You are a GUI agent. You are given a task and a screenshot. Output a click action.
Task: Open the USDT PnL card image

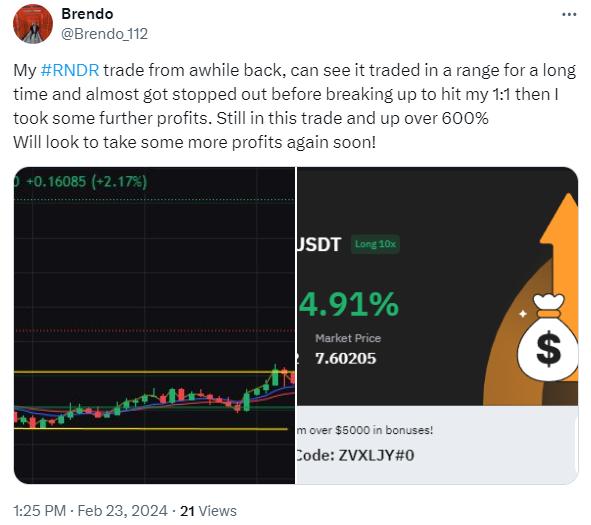[437, 325]
